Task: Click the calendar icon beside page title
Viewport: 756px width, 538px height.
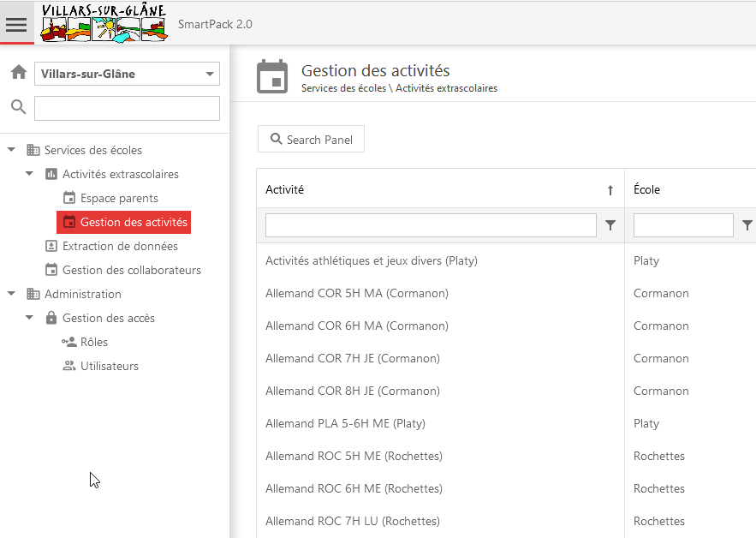Action: click(x=272, y=76)
